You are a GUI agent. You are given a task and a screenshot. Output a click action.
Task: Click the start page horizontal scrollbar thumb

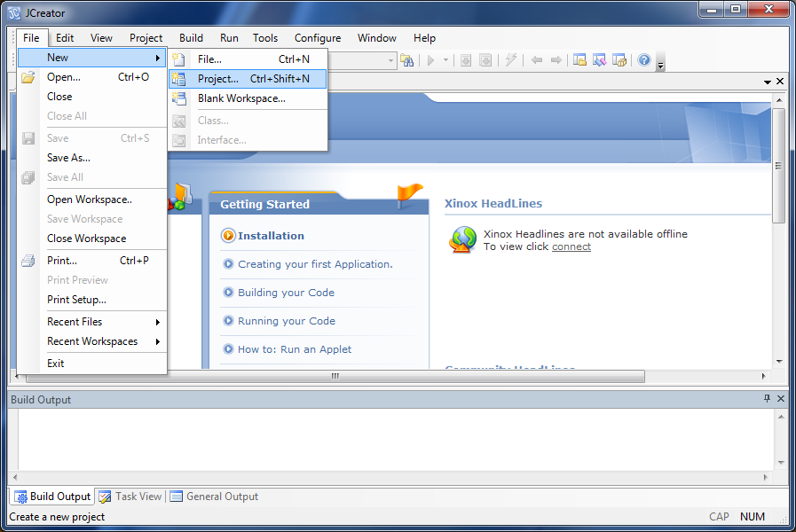tap(335, 376)
